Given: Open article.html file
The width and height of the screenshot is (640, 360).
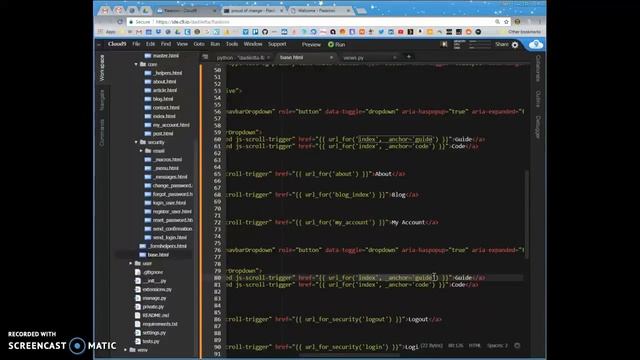Looking at the screenshot, I should coord(165,90).
